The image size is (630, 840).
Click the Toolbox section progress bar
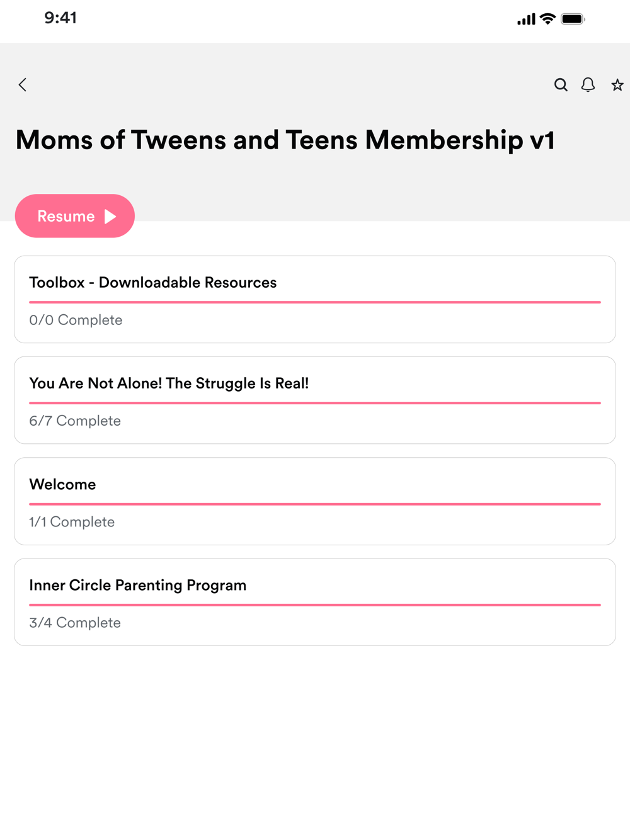tap(315, 302)
